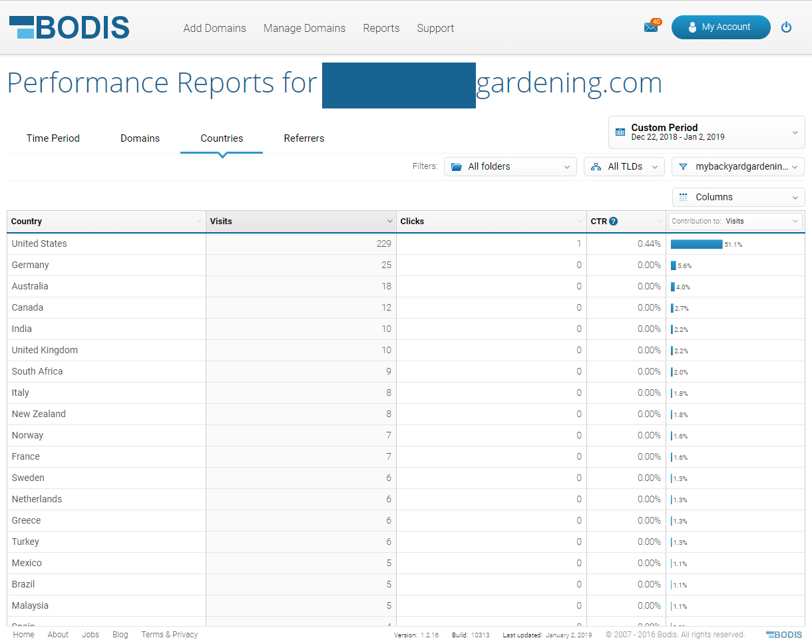Open the Manage Domains menu
Screen dimensions: 812x644
point(304,28)
